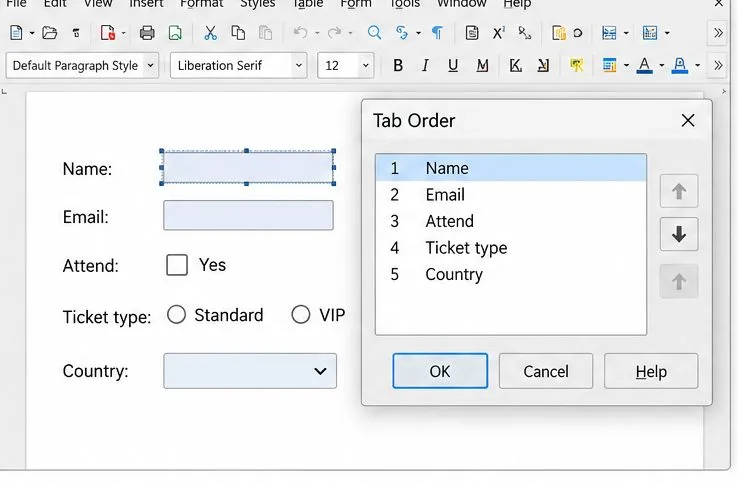Image resolution: width=738 pixels, height=482 pixels.
Task: Click the font color A icon
Action: point(644,65)
